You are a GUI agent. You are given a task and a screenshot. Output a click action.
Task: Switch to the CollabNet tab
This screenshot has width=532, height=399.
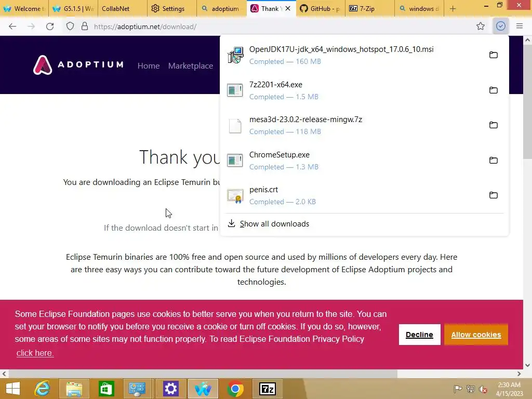123,8
